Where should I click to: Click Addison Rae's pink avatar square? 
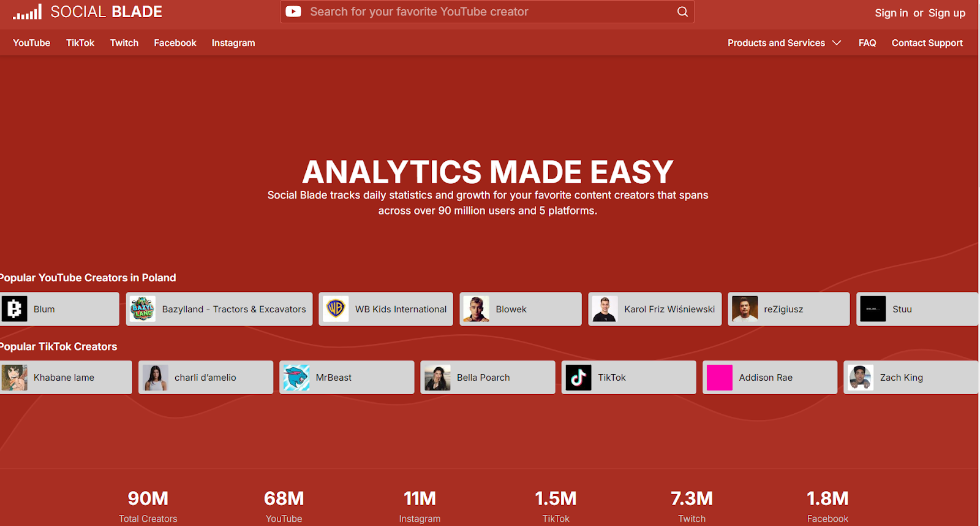coord(720,378)
